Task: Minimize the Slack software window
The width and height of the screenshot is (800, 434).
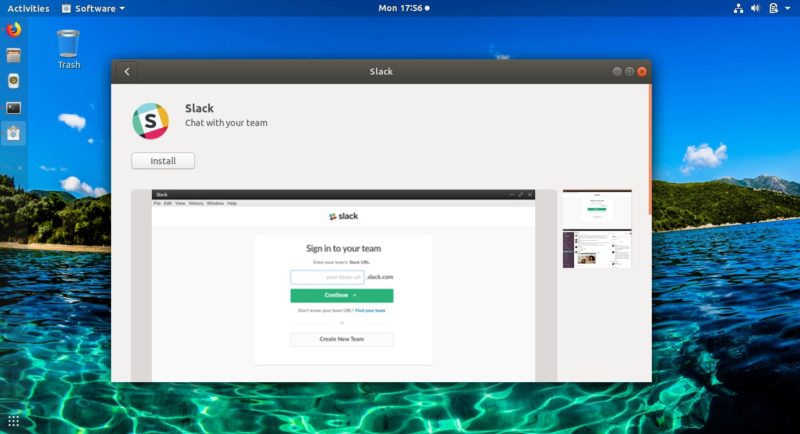Action: coord(617,71)
